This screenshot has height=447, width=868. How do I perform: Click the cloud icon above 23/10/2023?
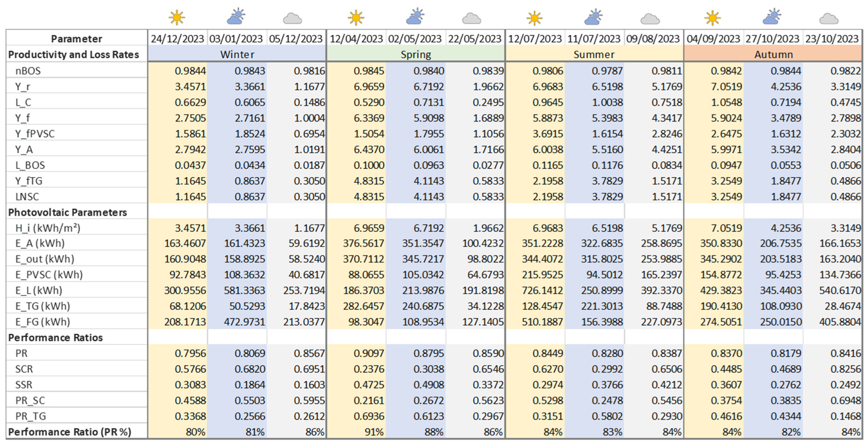coord(829,18)
